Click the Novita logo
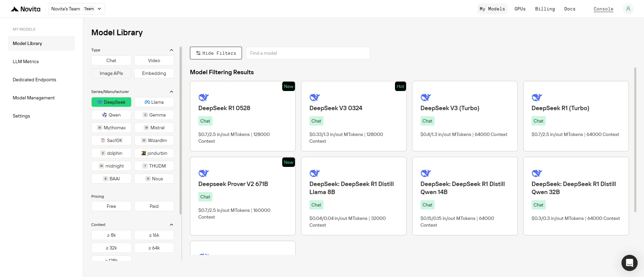This screenshot has width=644, height=277. coord(26,9)
